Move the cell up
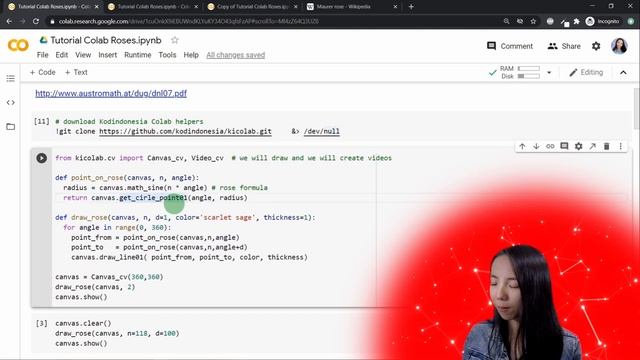 point(522,146)
